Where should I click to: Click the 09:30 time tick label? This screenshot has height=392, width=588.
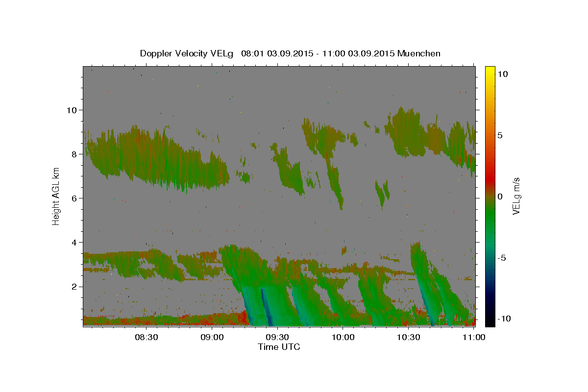277,338
